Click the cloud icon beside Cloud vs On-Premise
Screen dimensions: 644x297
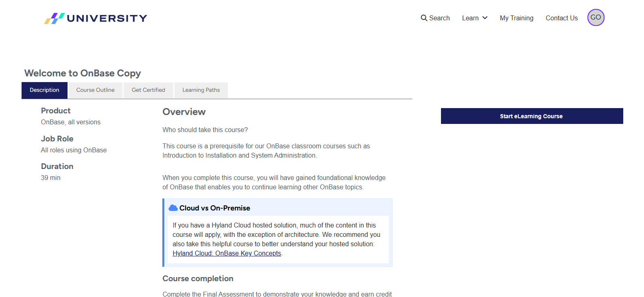[x=173, y=208]
